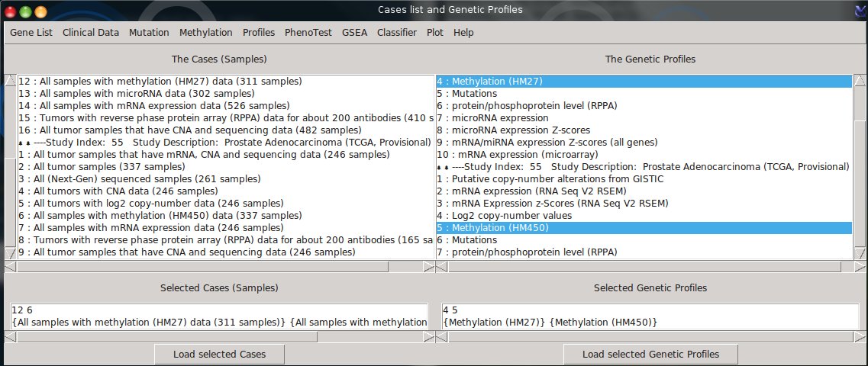This screenshot has width=868, height=366.
Task: Click up arrow of Genetic Profiles vertical scrollbar
Action: pos(859,80)
